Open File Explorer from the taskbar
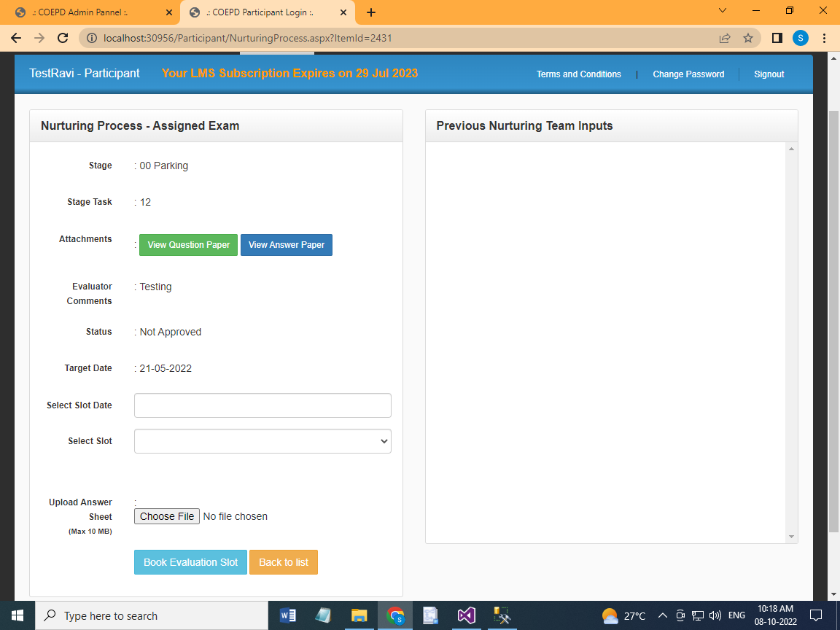840x630 pixels. pyautogui.click(x=359, y=615)
